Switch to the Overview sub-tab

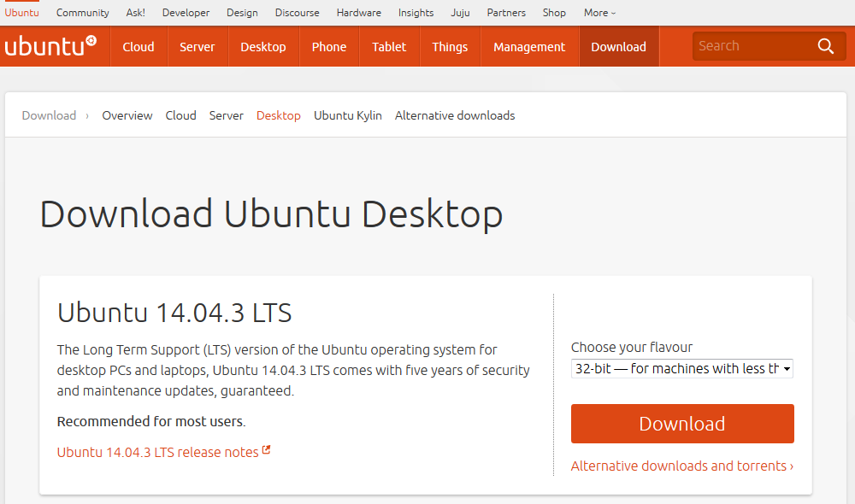[x=127, y=115]
